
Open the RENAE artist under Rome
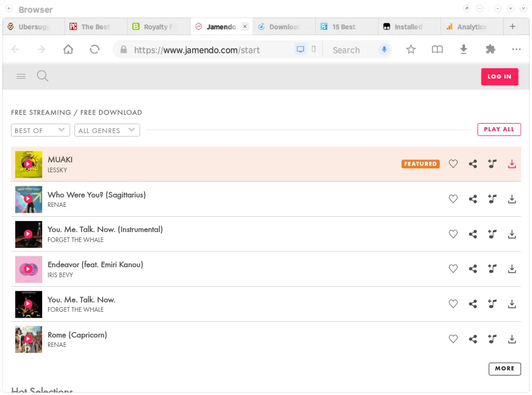(x=57, y=345)
